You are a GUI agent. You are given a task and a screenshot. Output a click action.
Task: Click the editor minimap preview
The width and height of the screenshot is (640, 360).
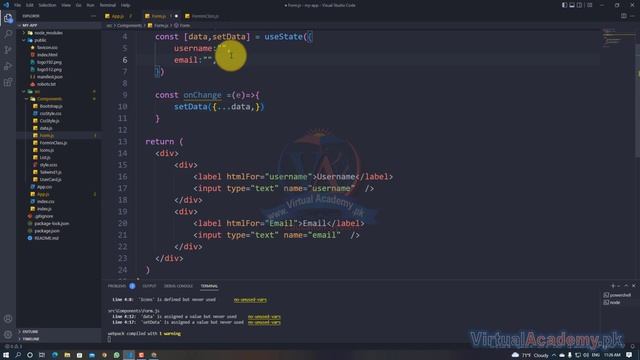(618, 37)
